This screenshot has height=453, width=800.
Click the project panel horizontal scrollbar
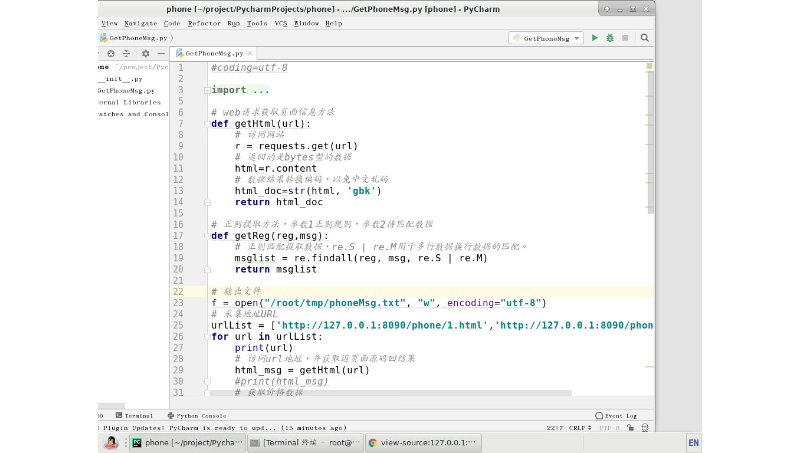111,407
